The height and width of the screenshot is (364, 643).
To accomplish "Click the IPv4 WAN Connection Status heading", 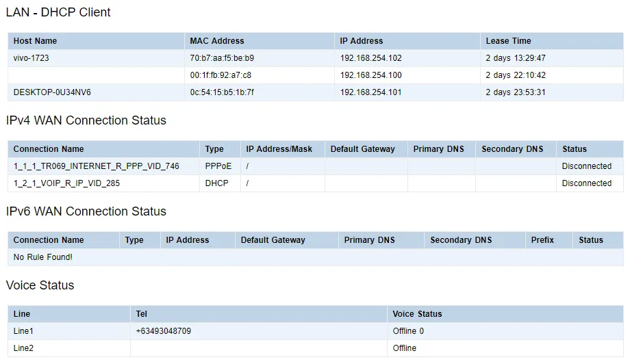I will (x=86, y=120).
